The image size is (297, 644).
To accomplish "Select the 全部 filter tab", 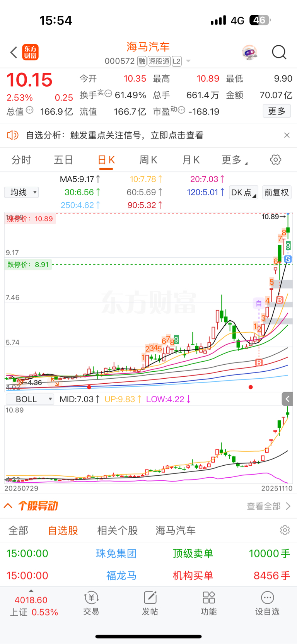I will point(18,530).
